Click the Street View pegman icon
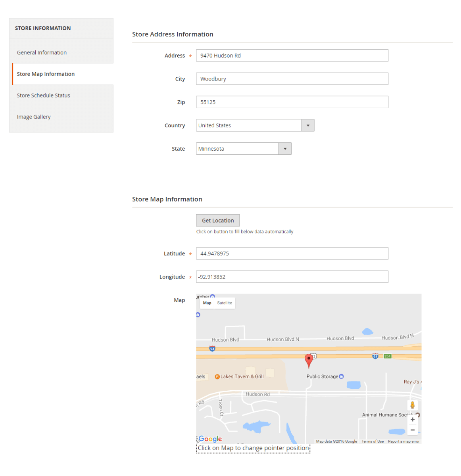 [x=413, y=405]
